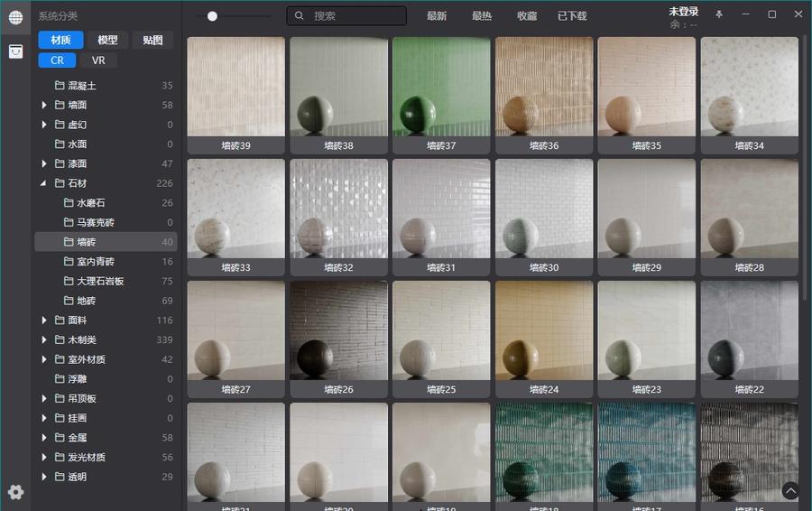Switch to the 模型 category tab

(x=107, y=40)
